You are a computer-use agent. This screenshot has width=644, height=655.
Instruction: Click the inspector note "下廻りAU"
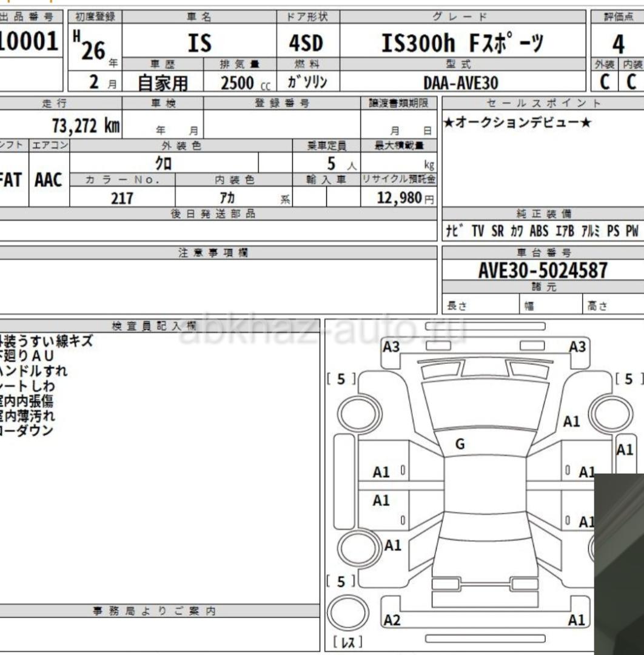click(27, 356)
